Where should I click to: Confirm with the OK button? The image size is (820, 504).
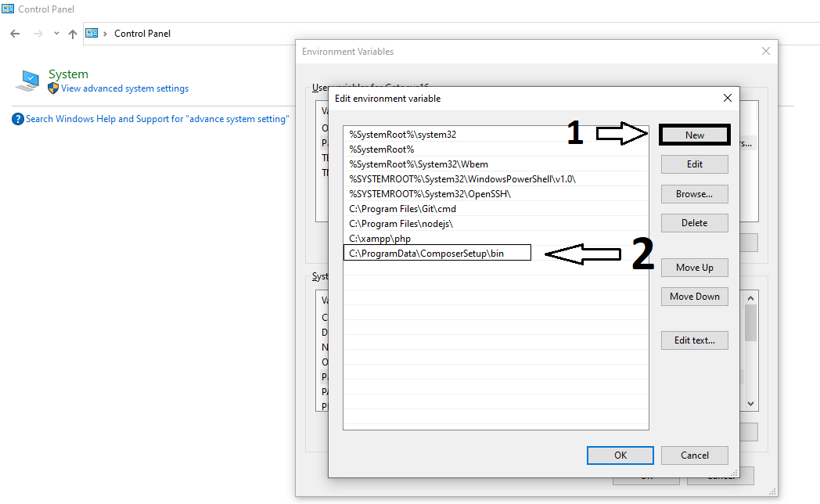point(620,455)
